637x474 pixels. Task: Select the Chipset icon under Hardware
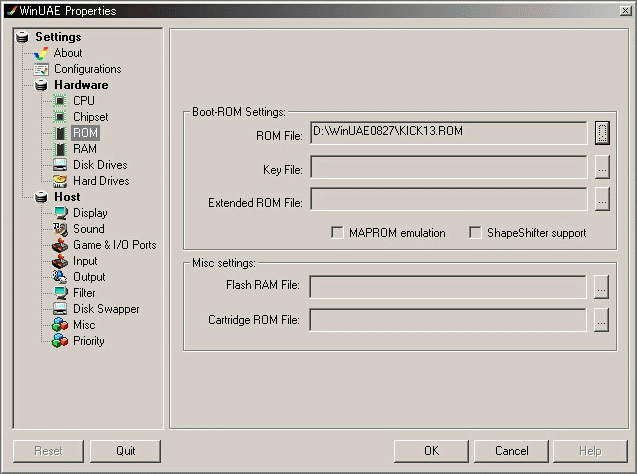[x=59, y=117]
